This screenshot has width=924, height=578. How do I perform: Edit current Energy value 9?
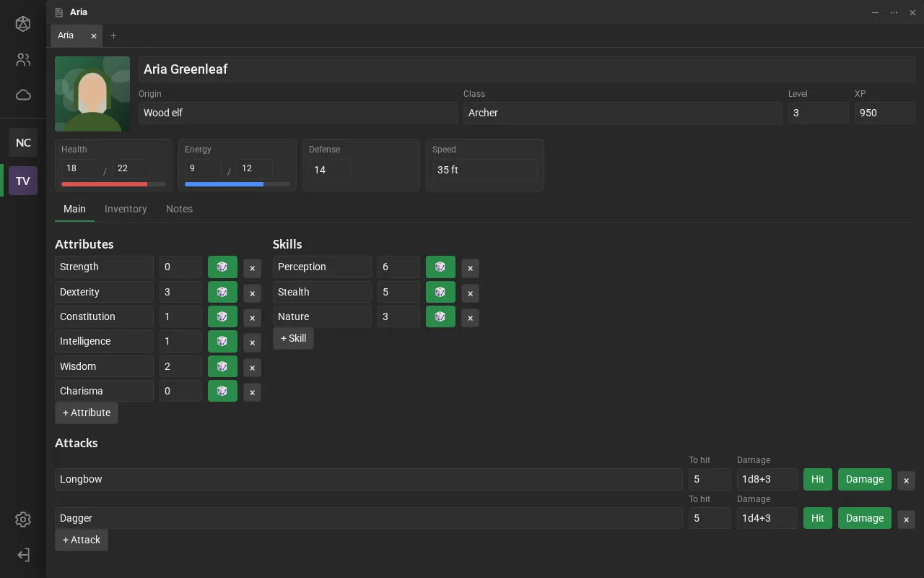[x=203, y=169]
